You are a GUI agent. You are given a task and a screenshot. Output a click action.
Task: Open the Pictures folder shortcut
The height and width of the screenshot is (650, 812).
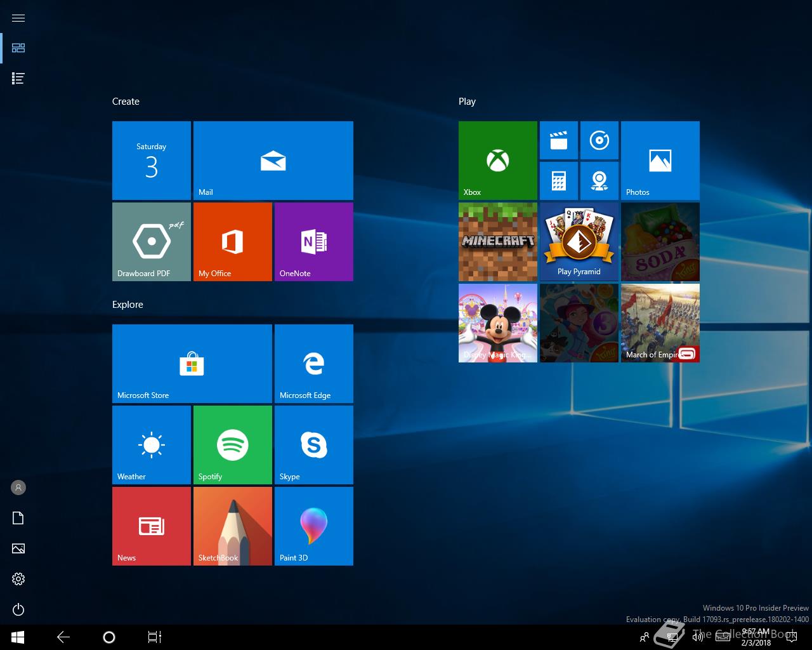click(18, 548)
